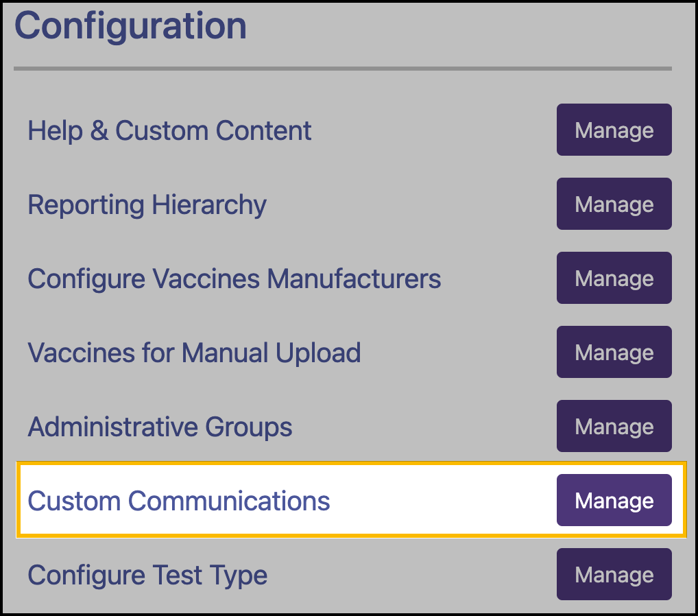Image resolution: width=698 pixels, height=616 pixels.
Task: Open the Help & Custom Content link
Action: pyautogui.click(x=169, y=130)
